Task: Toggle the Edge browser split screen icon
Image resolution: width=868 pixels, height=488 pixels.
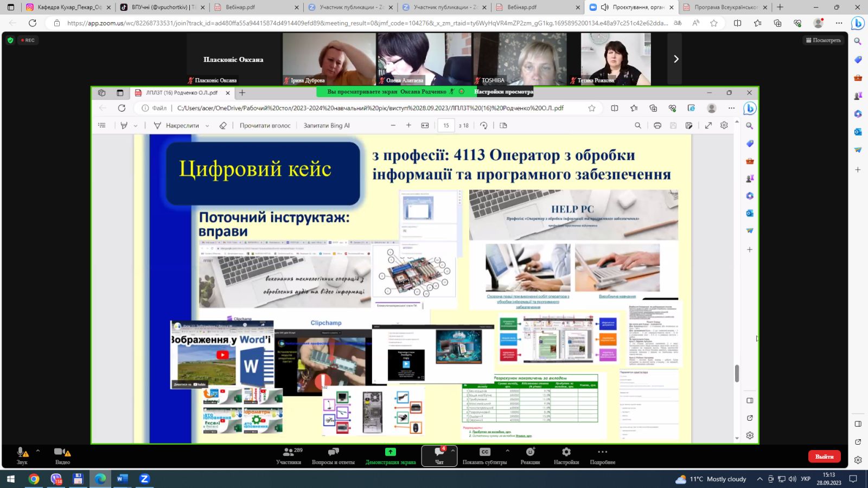Action: pos(737,23)
